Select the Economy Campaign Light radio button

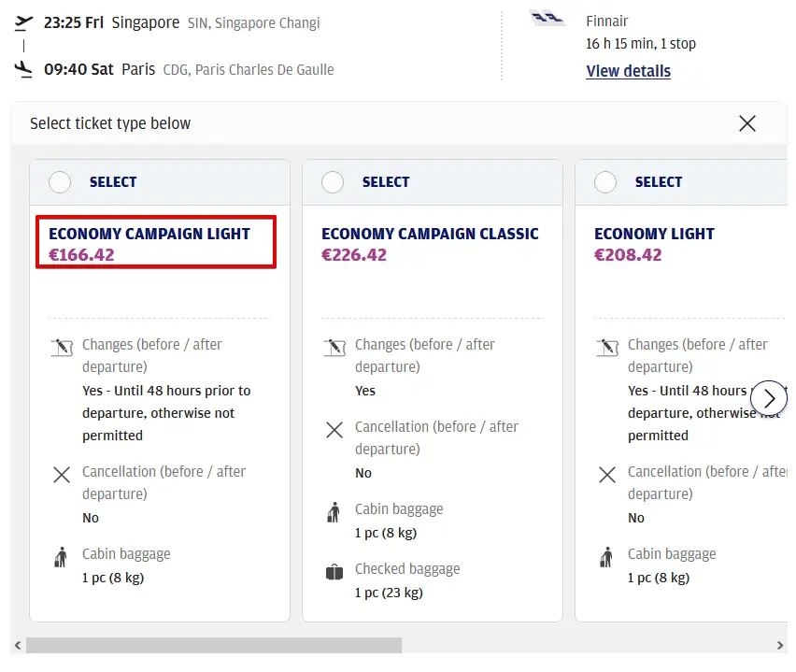tap(60, 182)
